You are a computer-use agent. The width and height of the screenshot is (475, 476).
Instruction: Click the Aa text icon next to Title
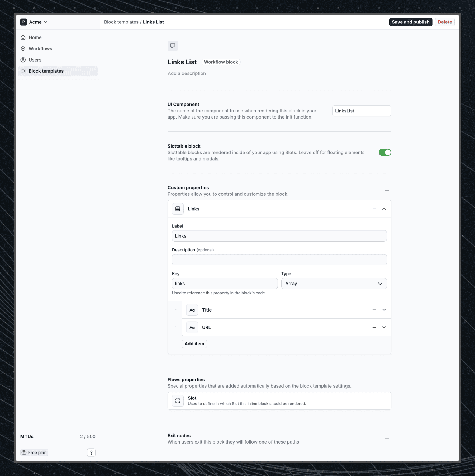click(x=192, y=310)
